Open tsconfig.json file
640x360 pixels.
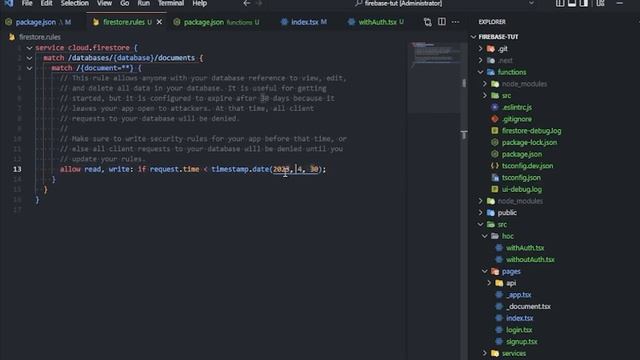point(521,178)
